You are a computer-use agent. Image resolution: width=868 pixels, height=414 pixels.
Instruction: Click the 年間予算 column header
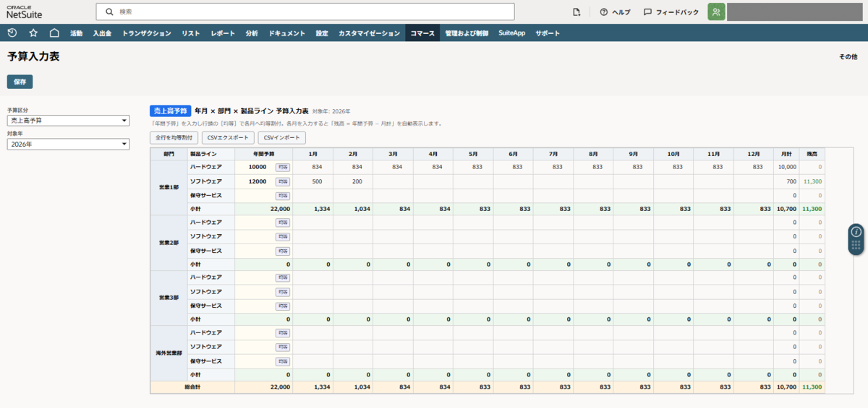coord(264,154)
